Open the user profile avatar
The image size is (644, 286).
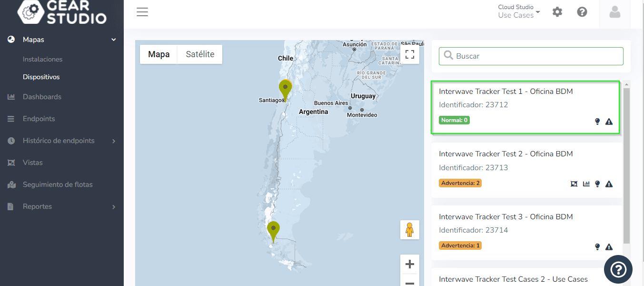point(614,12)
